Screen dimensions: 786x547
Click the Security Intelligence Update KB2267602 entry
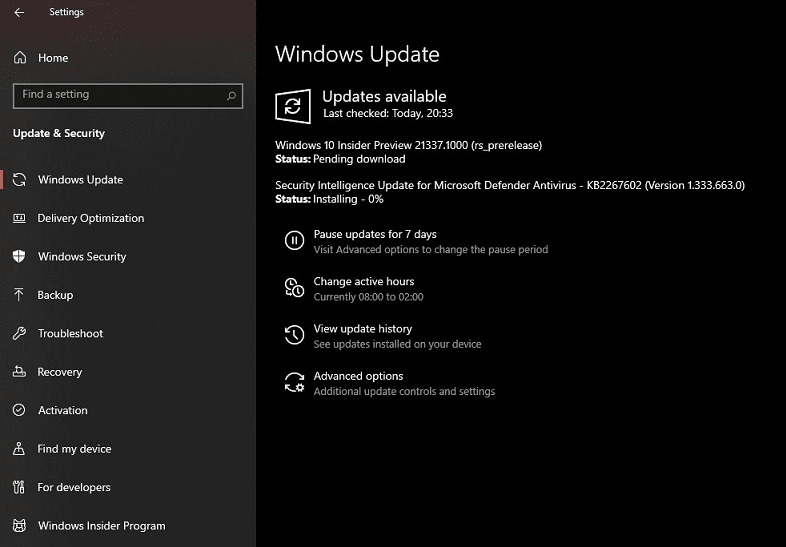pos(510,185)
